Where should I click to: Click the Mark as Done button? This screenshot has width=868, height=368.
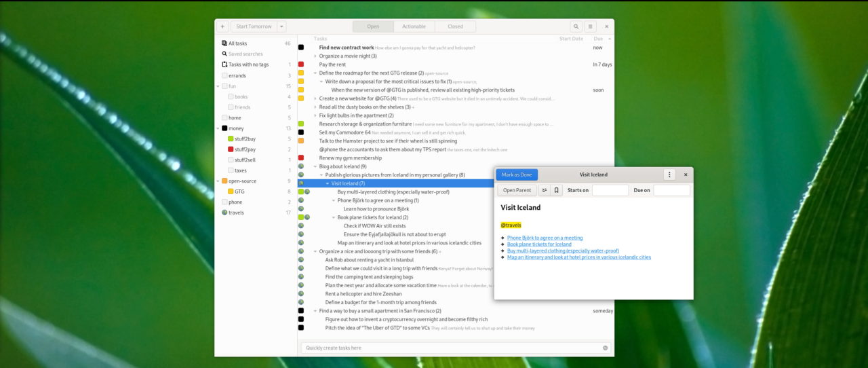tap(517, 174)
